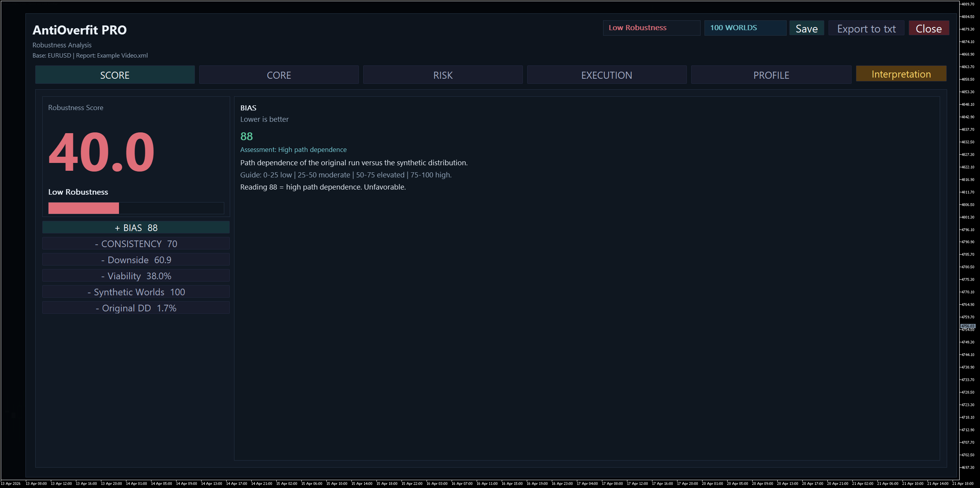Click the Save button

click(806, 29)
